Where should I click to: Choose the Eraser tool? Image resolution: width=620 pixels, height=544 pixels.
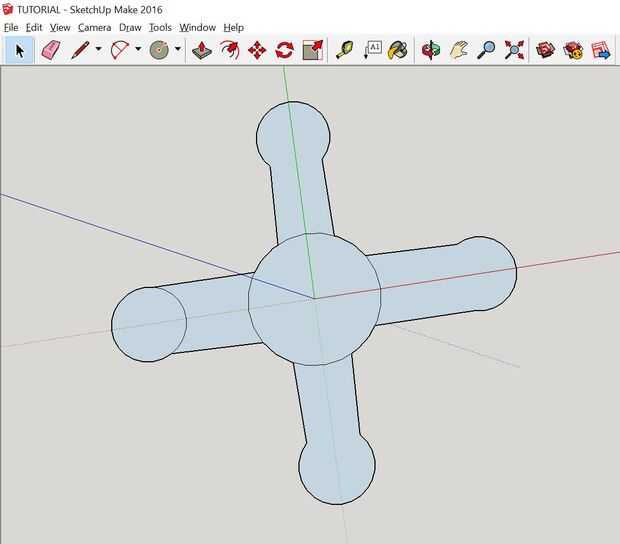point(51,50)
